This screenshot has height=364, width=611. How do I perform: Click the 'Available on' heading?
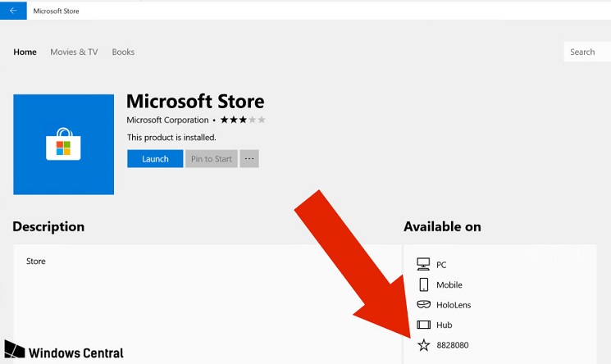point(442,226)
